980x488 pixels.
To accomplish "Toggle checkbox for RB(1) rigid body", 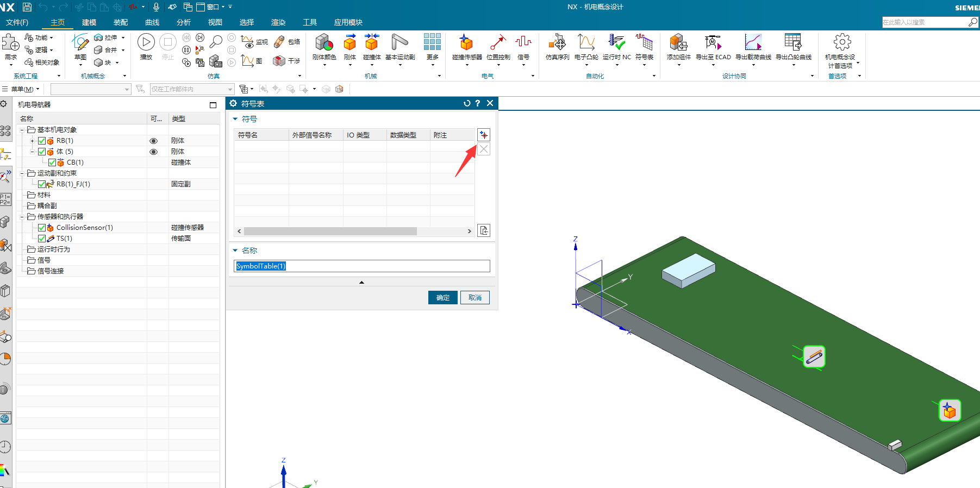I will pos(42,141).
